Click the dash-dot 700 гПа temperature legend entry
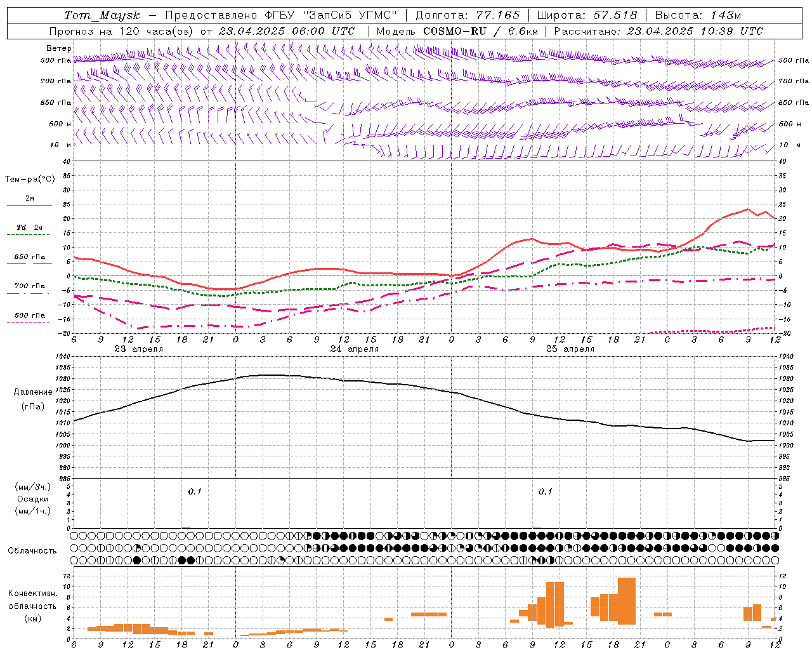The image size is (812, 650). [29, 286]
